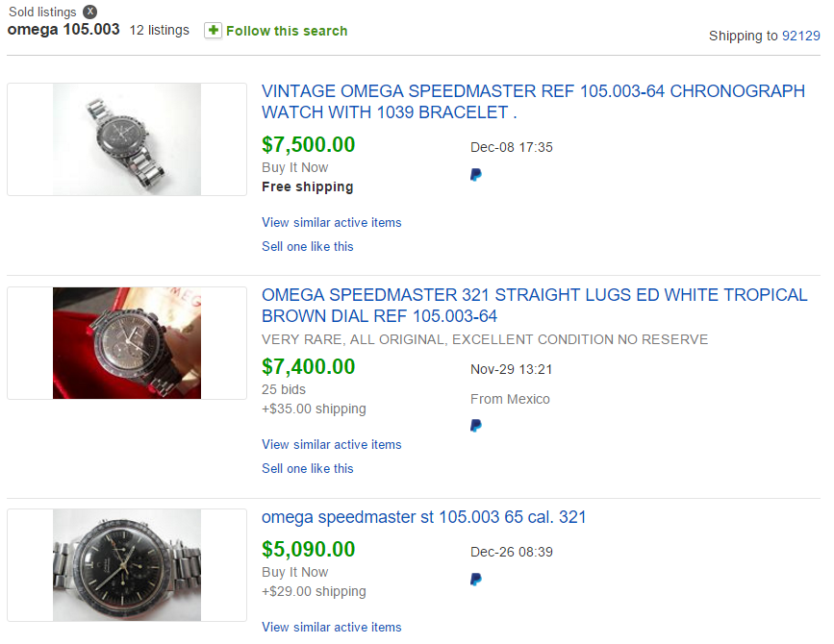Viewport: 834px width, 644px height.
Task: Click PayPal icon under Dec-26 listing
Action: pos(476,580)
